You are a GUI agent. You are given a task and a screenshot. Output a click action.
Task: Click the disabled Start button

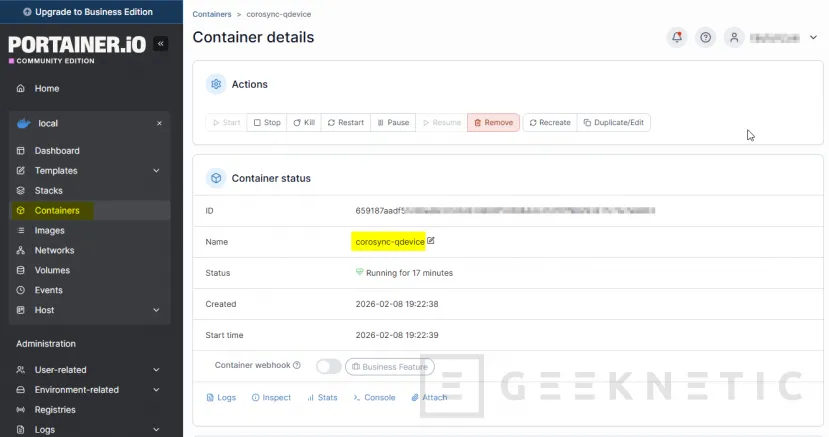[x=226, y=123]
